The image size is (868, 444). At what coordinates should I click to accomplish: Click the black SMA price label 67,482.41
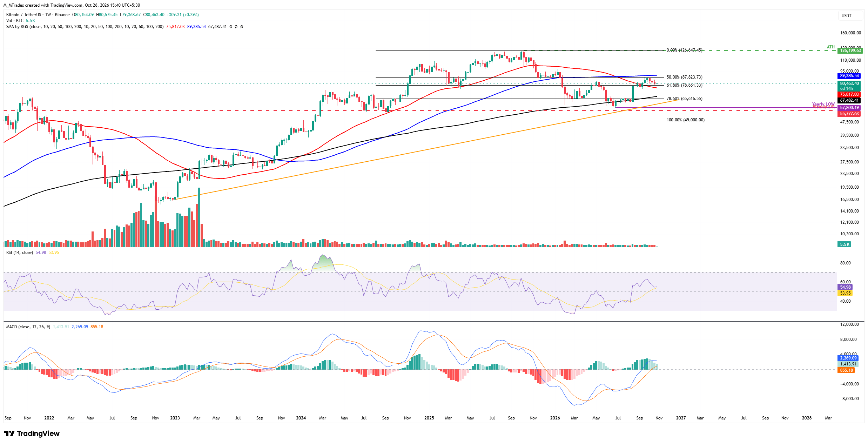tap(849, 100)
